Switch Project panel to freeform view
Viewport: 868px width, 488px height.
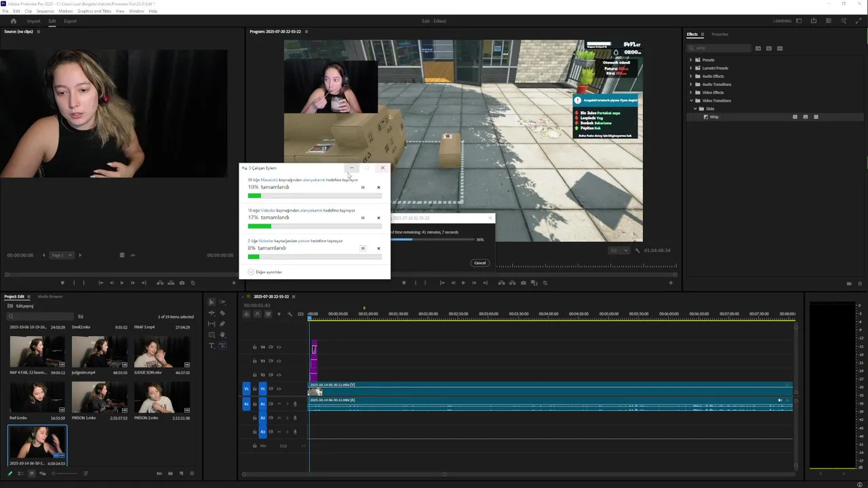[x=42, y=473]
